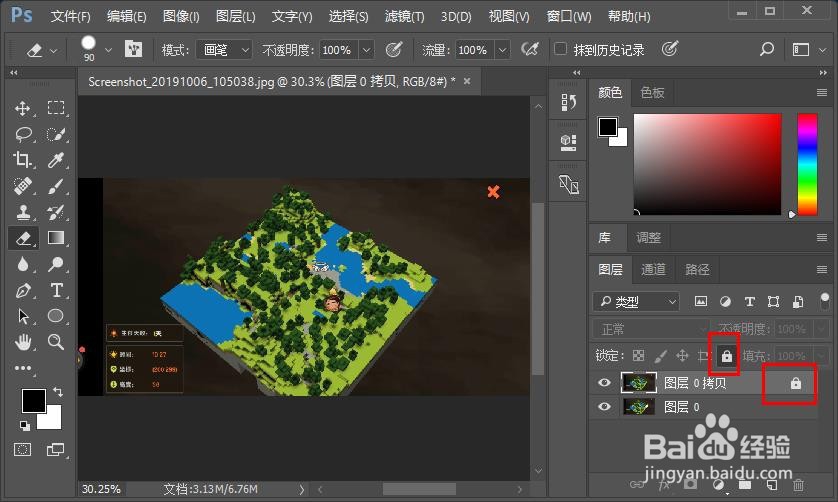Click the foreground color swatch in Color panel
This screenshot has height=502, width=838.
[608, 127]
